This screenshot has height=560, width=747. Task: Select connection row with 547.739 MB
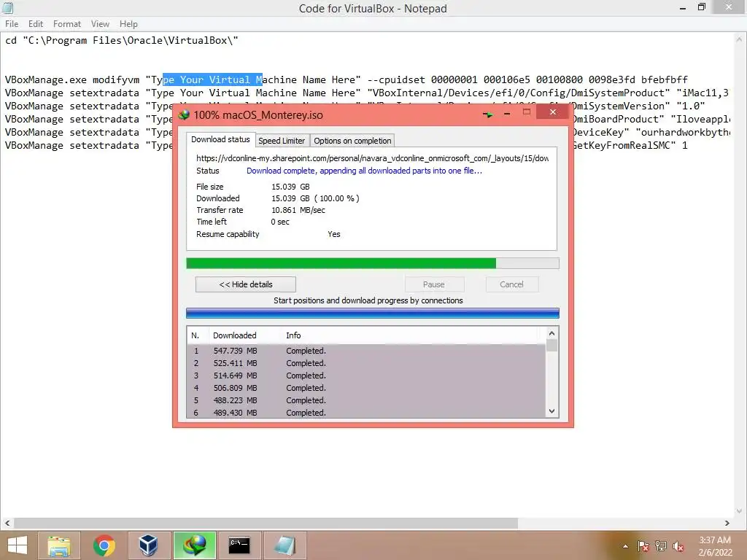click(x=366, y=351)
